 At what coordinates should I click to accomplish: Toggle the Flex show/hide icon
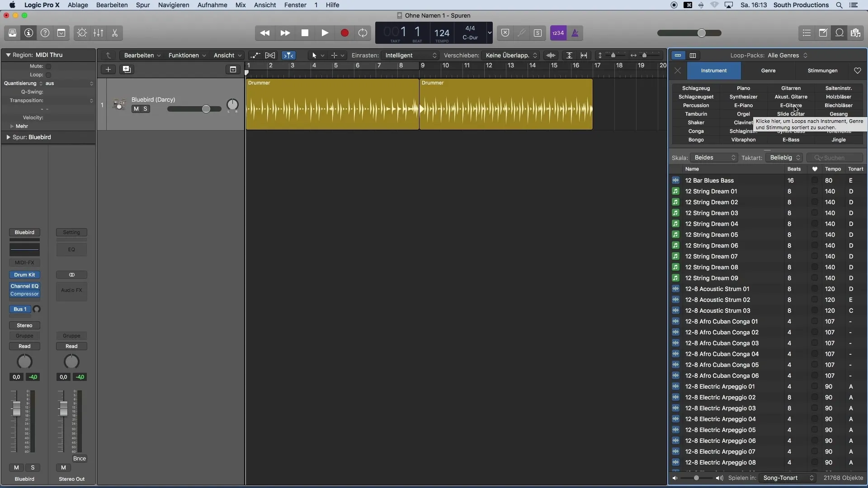tap(270, 55)
